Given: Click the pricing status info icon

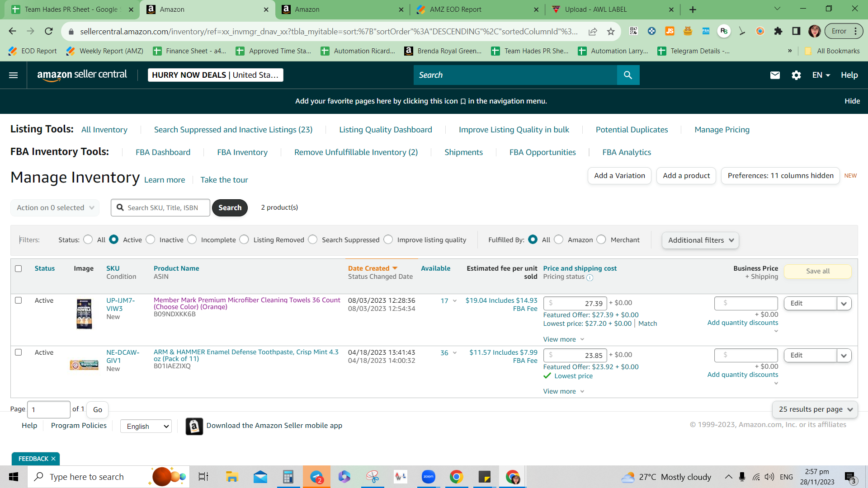Looking at the screenshot, I should pyautogui.click(x=590, y=277).
